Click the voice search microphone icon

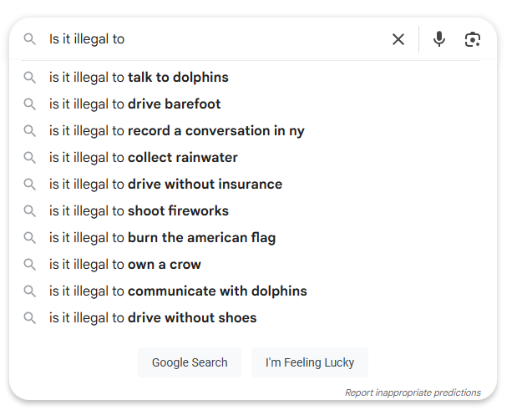[438, 39]
